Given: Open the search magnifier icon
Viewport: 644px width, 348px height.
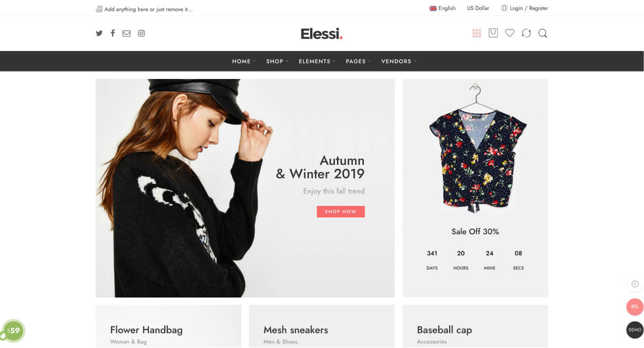Looking at the screenshot, I should pos(542,33).
